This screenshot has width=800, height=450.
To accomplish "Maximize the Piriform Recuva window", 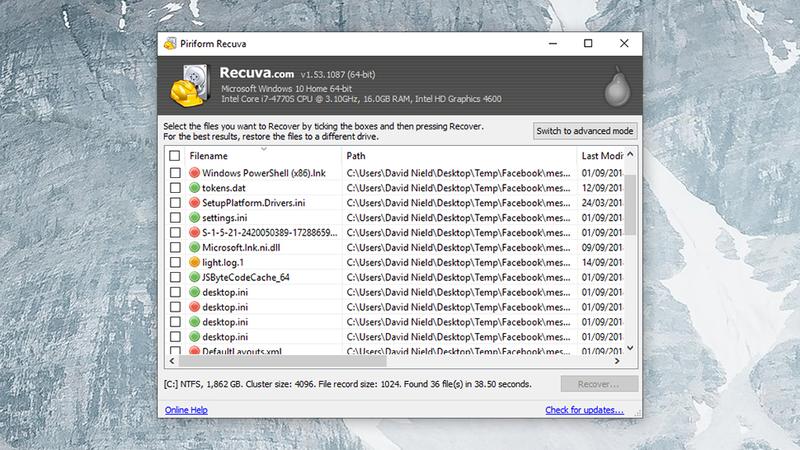I will (588, 43).
